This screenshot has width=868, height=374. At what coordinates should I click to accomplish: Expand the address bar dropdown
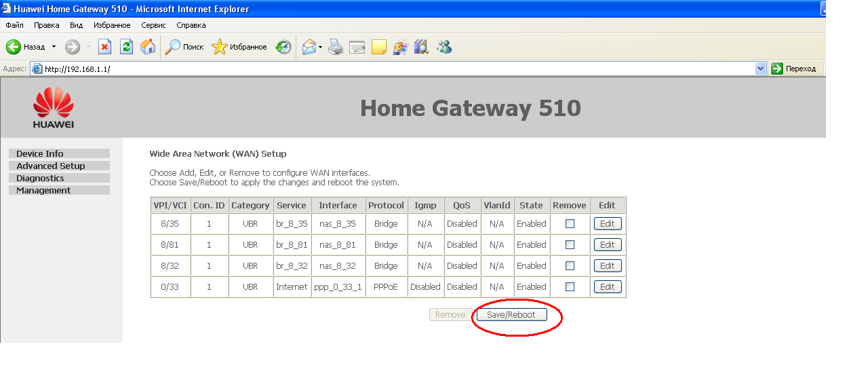coord(761,69)
